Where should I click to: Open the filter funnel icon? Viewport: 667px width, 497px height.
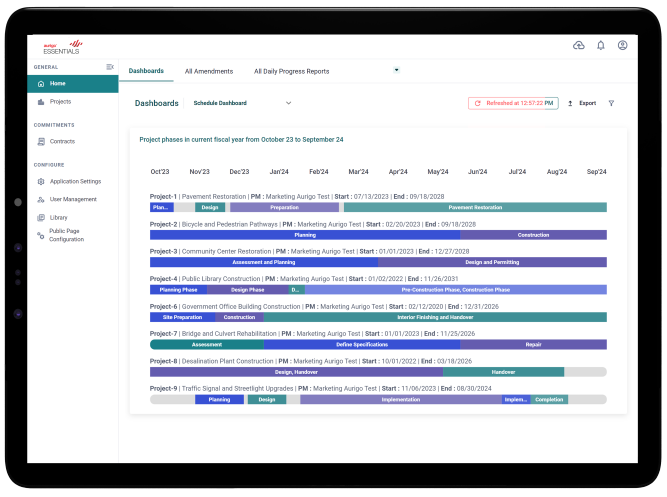click(x=611, y=103)
